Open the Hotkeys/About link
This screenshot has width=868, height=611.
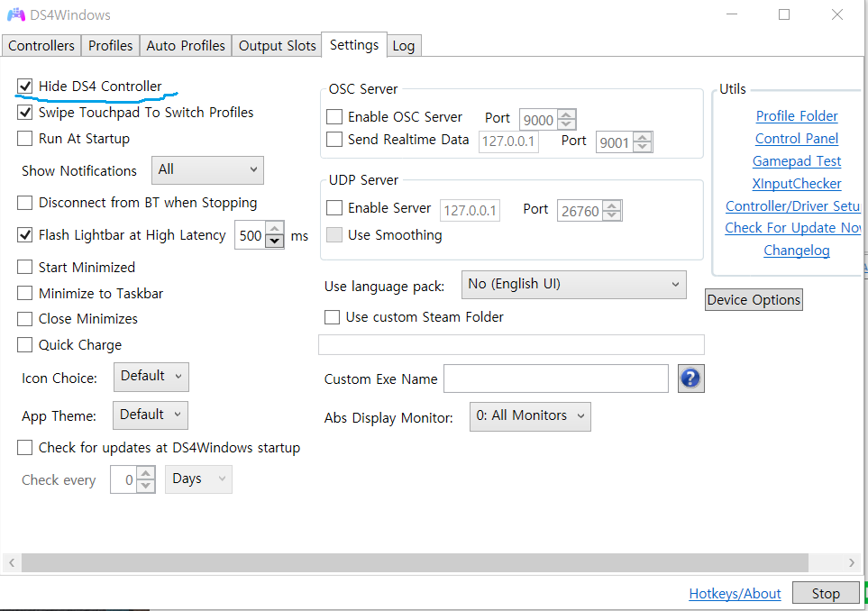735,593
